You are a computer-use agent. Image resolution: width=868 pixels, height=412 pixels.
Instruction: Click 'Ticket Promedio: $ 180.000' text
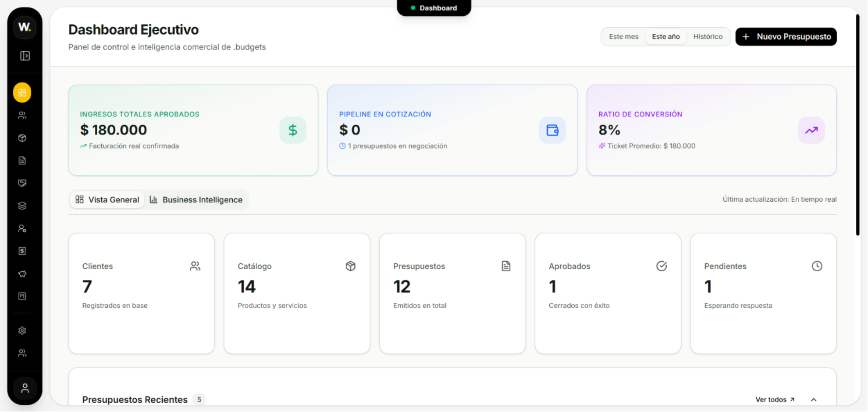tap(651, 146)
